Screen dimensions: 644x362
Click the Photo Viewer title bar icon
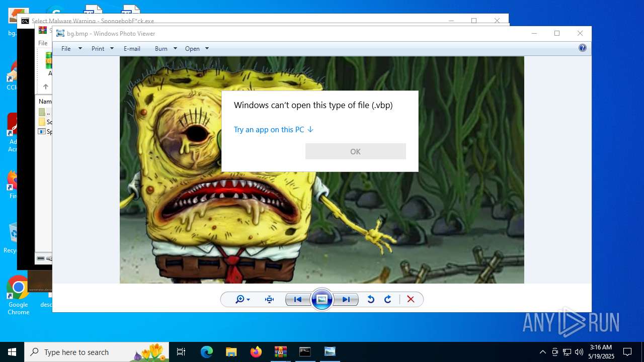(x=60, y=34)
